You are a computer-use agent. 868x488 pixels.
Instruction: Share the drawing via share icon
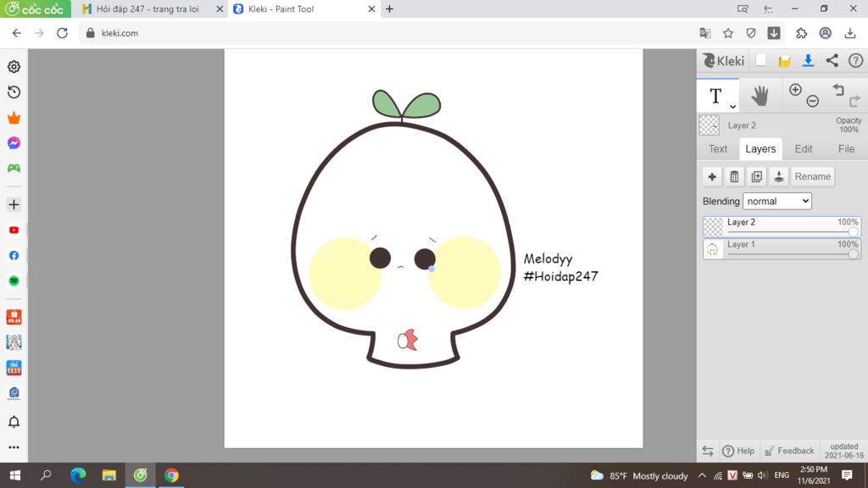point(832,60)
